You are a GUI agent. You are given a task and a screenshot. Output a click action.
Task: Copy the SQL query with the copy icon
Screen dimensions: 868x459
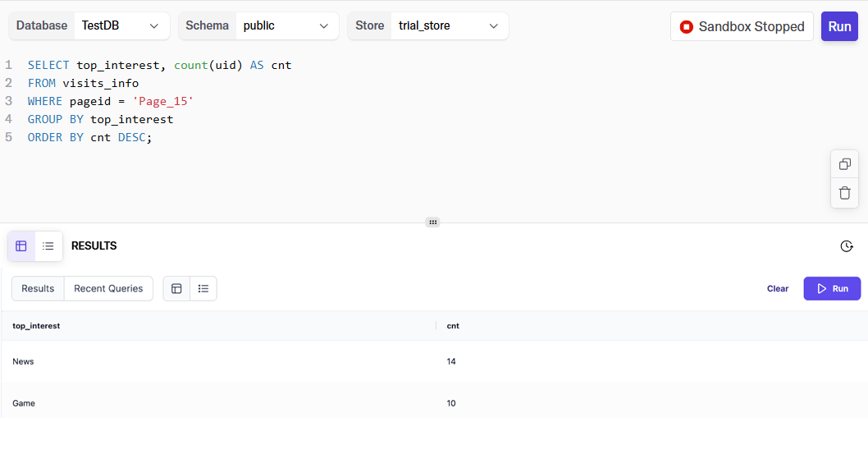[x=844, y=164]
